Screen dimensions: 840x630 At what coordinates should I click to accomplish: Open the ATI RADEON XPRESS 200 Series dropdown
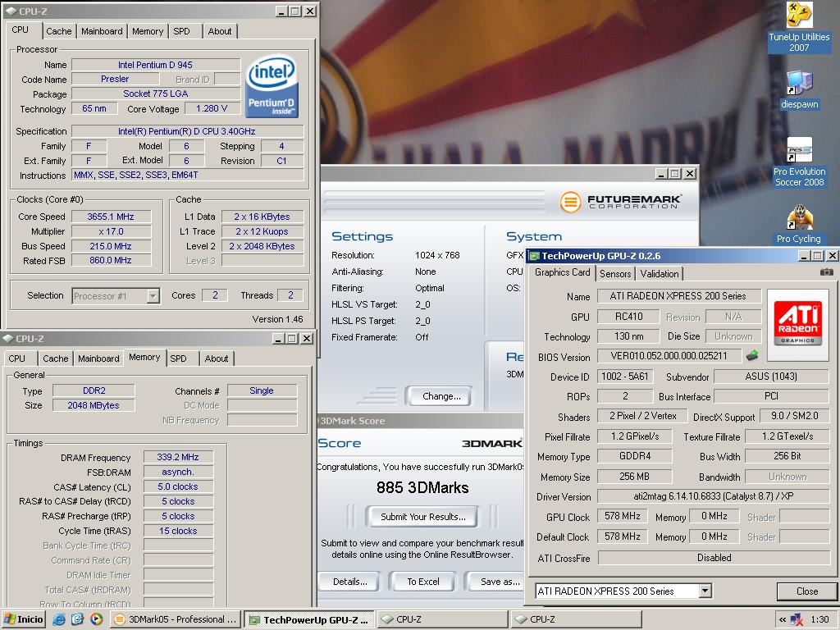pyautogui.click(x=705, y=591)
